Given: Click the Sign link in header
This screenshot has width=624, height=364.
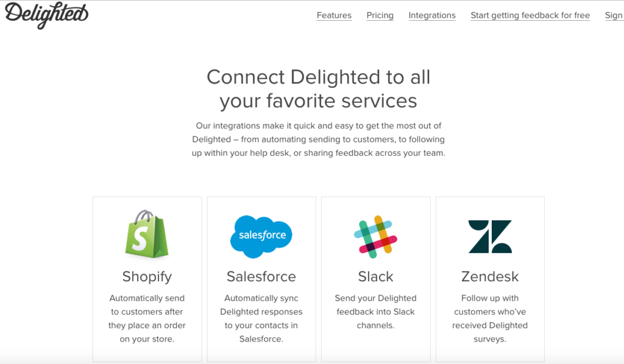Looking at the screenshot, I should (614, 15).
